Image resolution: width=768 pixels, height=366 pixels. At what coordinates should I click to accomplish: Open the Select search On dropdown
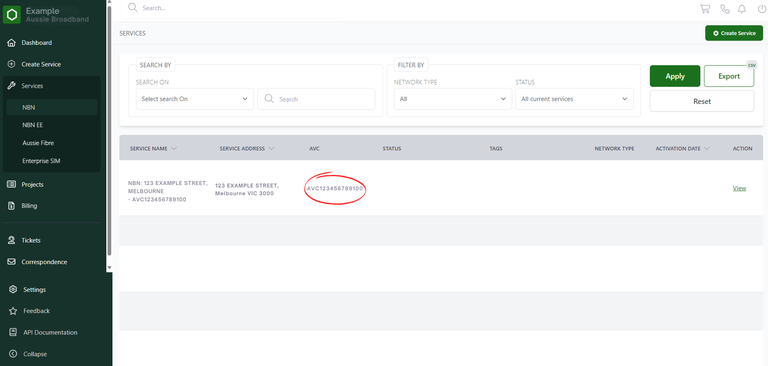pos(195,99)
